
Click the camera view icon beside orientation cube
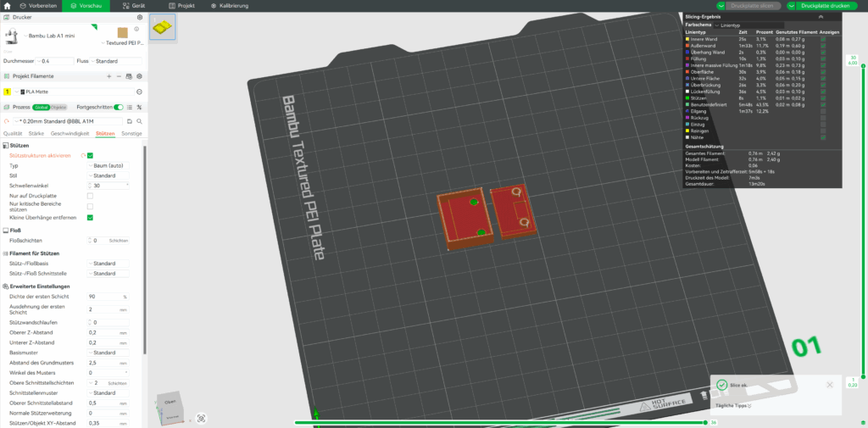201,418
